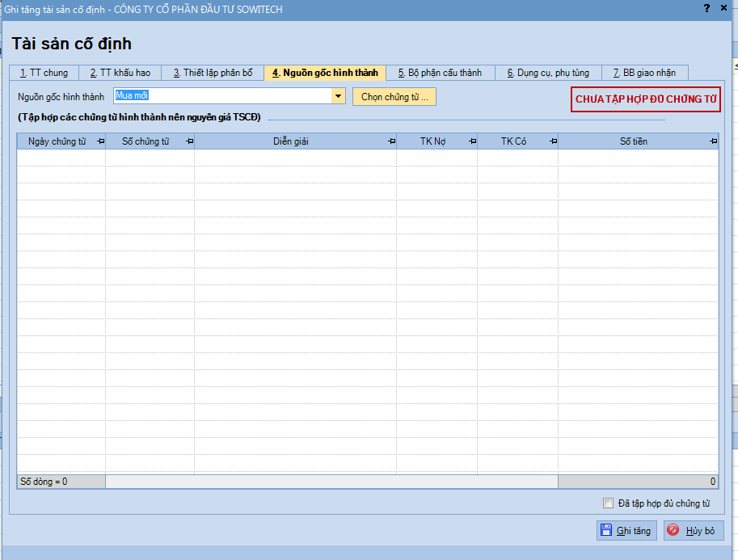Close the Ghi tăng tài sản dialog
Screen dimensions: 738x560
tap(724, 8)
